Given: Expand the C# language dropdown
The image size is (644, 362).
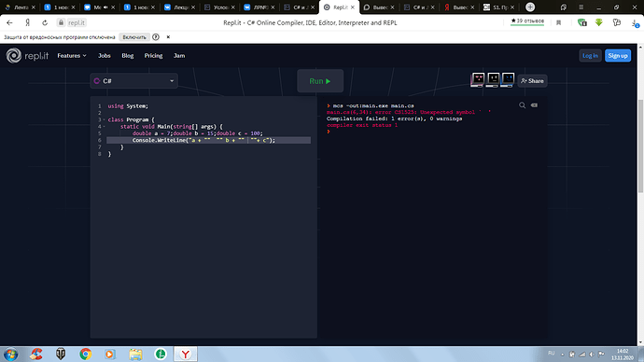Looking at the screenshot, I should [x=133, y=81].
